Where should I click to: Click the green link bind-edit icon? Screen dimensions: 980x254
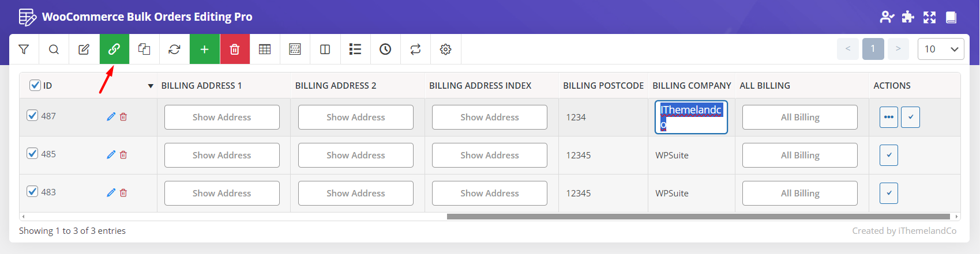point(114,50)
